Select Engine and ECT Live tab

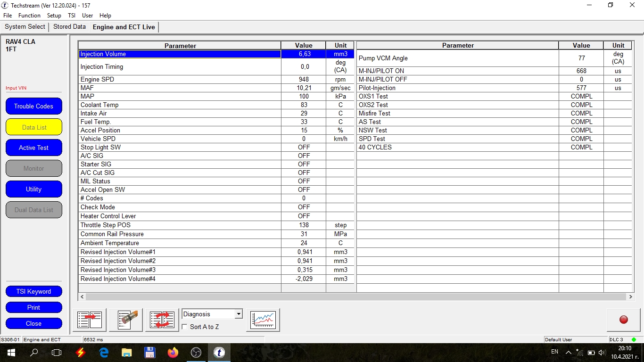tap(124, 27)
